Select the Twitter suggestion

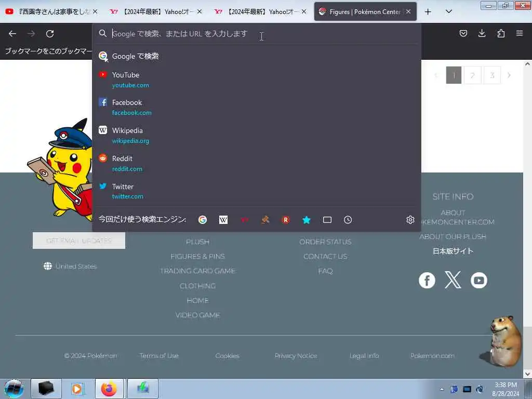coord(257,191)
